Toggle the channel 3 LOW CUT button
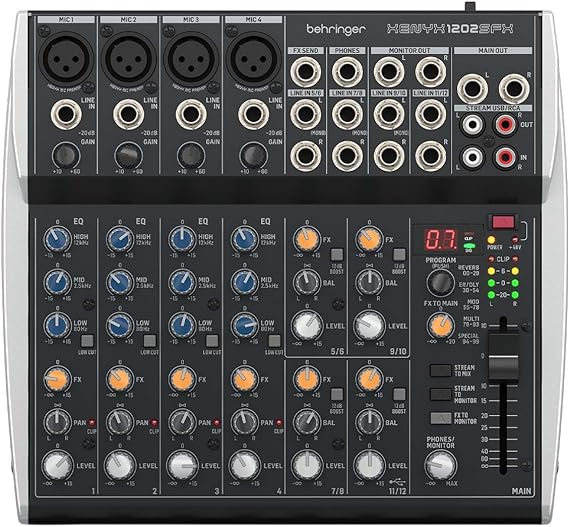 pyautogui.click(x=212, y=341)
